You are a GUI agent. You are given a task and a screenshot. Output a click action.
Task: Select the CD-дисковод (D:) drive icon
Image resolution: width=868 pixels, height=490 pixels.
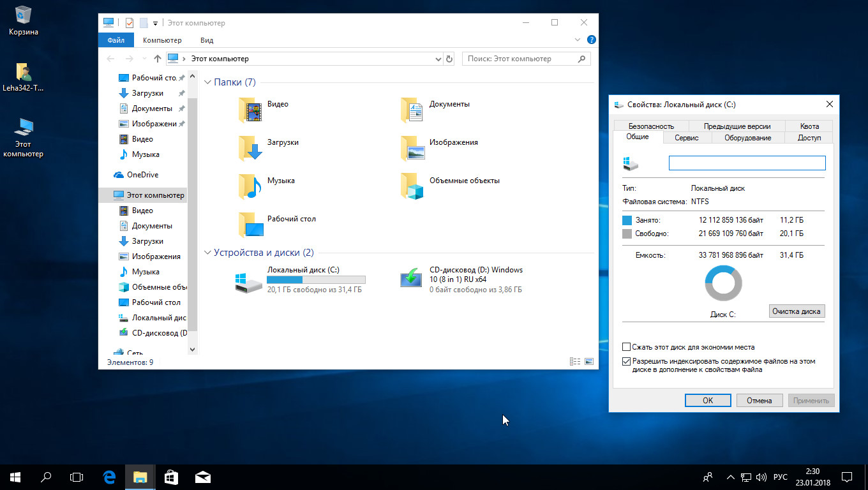pyautogui.click(x=412, y=279)
